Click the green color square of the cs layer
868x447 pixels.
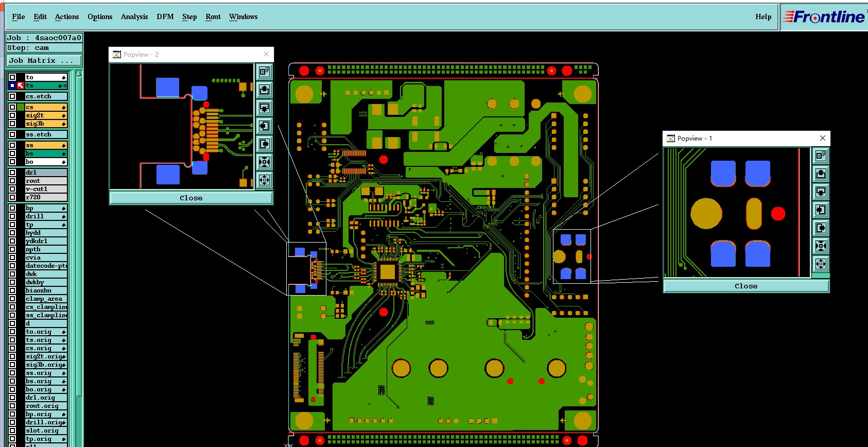21,107
